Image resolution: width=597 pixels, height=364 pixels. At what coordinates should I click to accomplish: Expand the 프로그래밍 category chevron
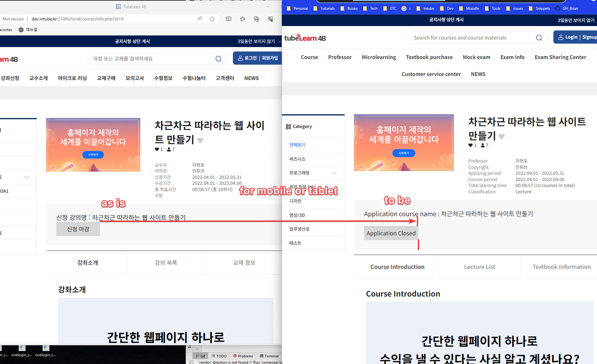pos(334,173)
